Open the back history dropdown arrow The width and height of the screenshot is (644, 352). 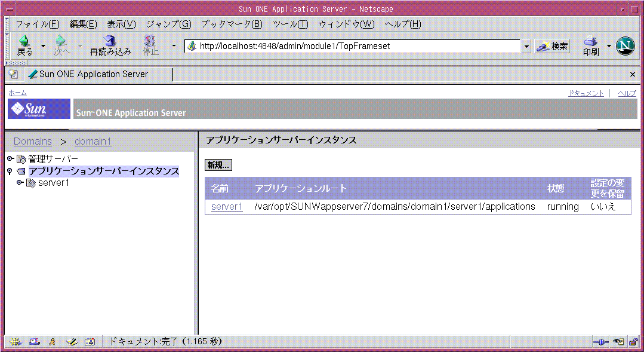click(x=43, y=46)
